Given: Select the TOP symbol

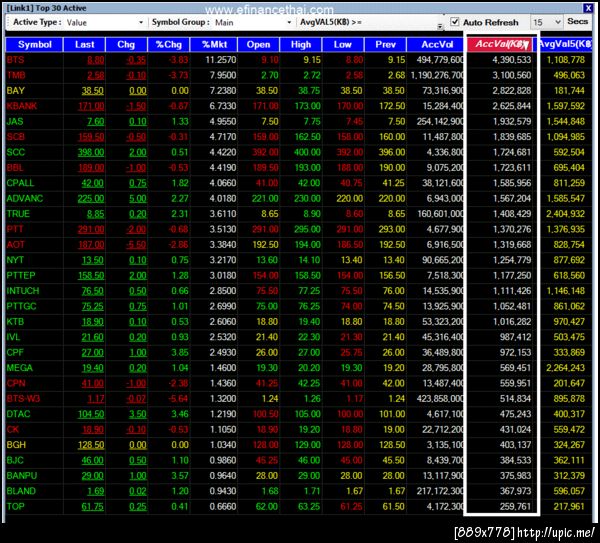Looking at the screenshot, I should click(x=16, y=506).
